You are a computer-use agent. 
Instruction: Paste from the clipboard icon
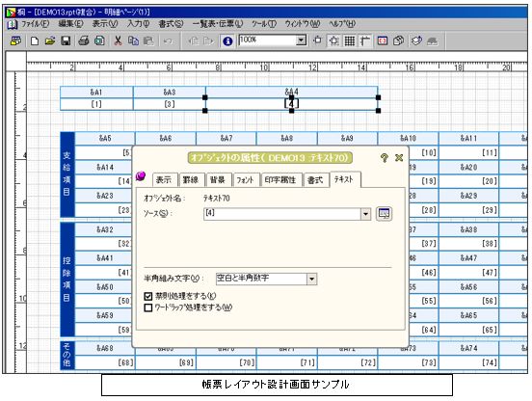click(148, 41)
